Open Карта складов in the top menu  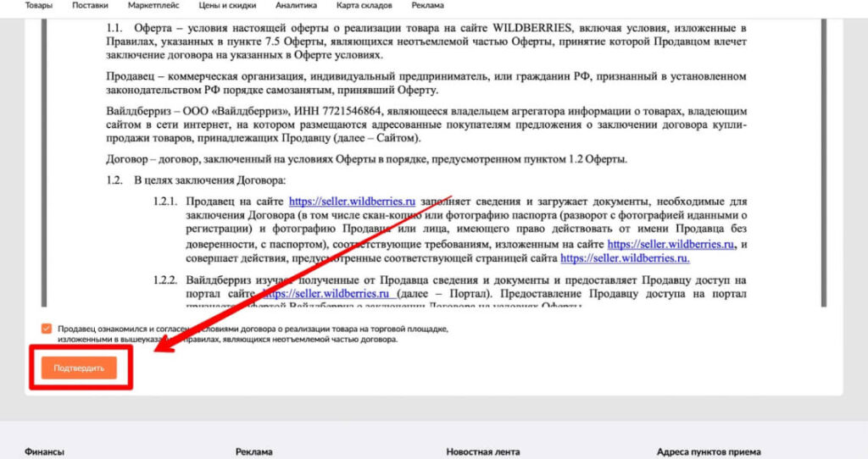pyautogui.click(x=364, y=6)
